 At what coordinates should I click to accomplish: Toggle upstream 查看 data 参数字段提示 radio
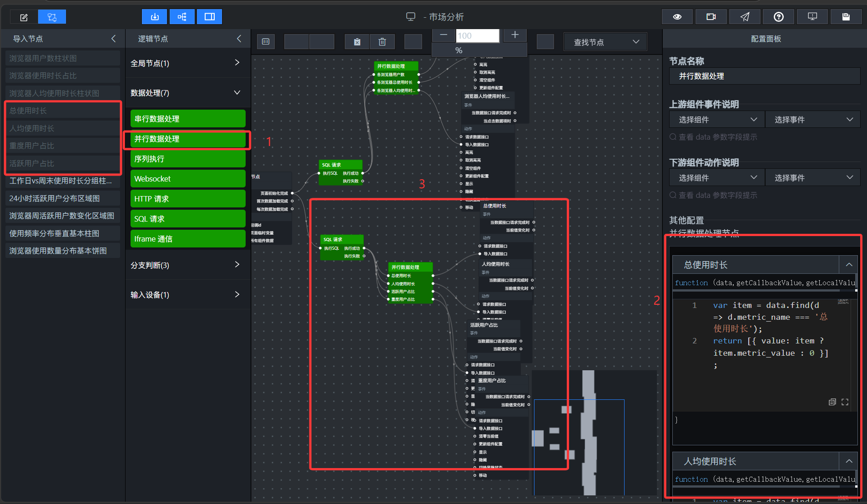673,136
